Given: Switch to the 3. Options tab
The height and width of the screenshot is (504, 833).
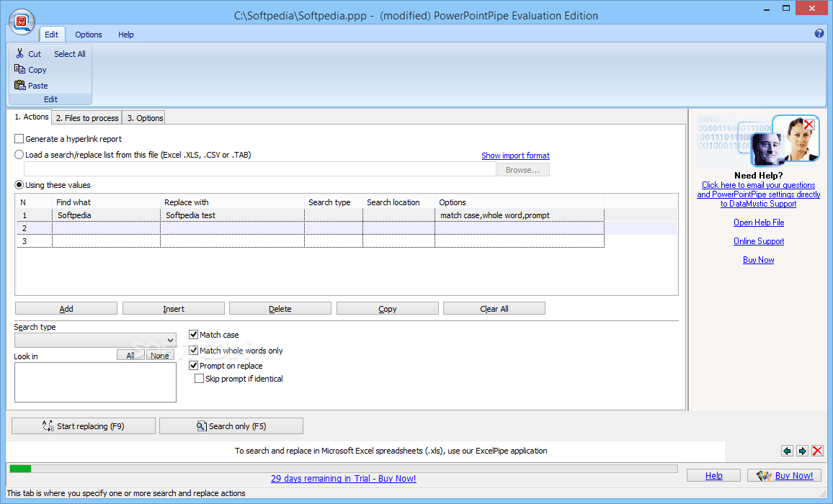Looking at the screenshot, I should [145, 118].
